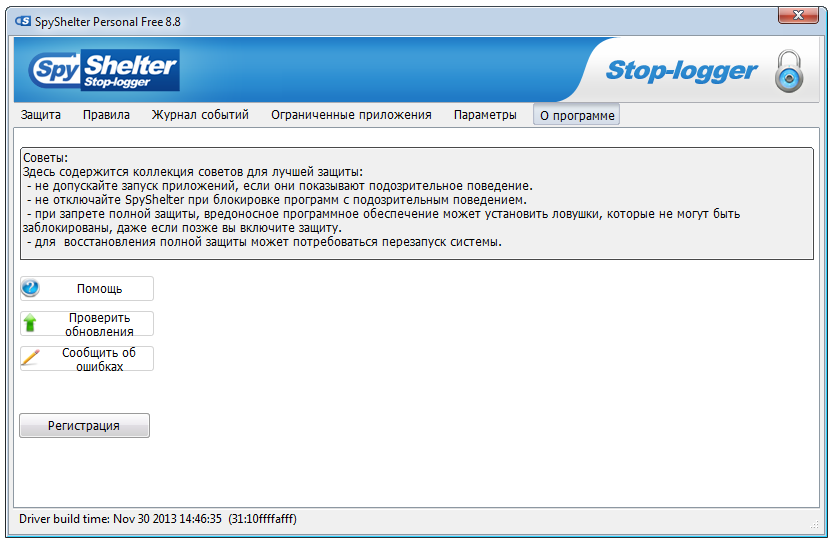
Task: Open the Журнал событий tab
Action: [x=200, y=115]
